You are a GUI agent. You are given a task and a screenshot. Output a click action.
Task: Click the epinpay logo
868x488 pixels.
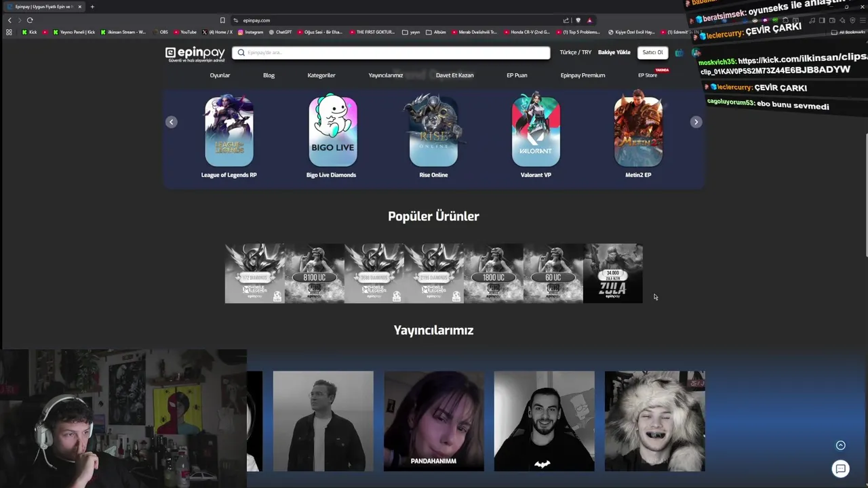pyautogui.click(x=195, y=54)
